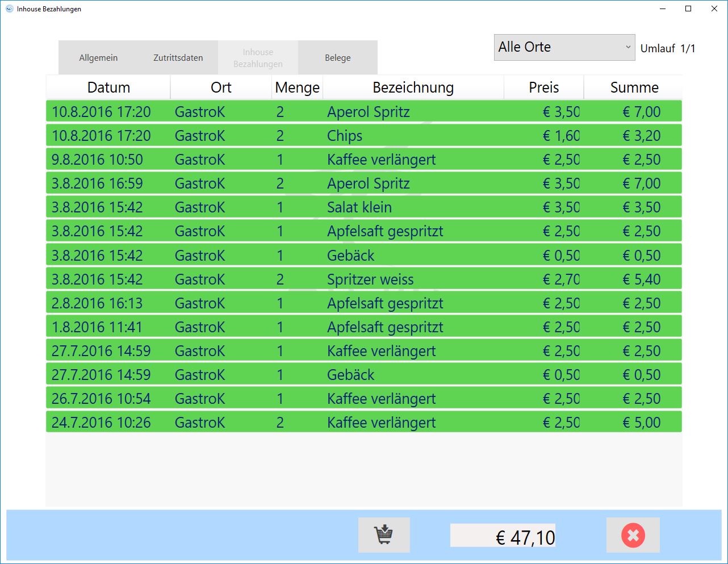Select the Salat klein entry
This screenshot has height=564, width=728.
point(363,207)
